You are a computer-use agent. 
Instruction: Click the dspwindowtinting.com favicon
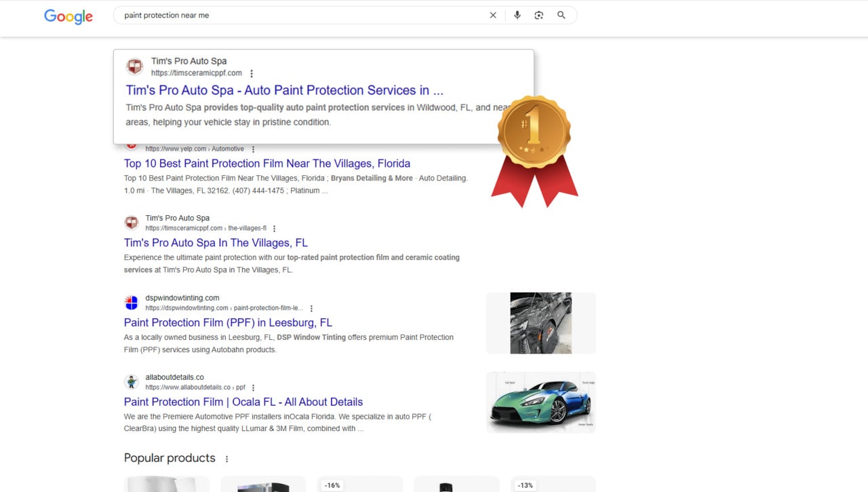coord(132,303)
